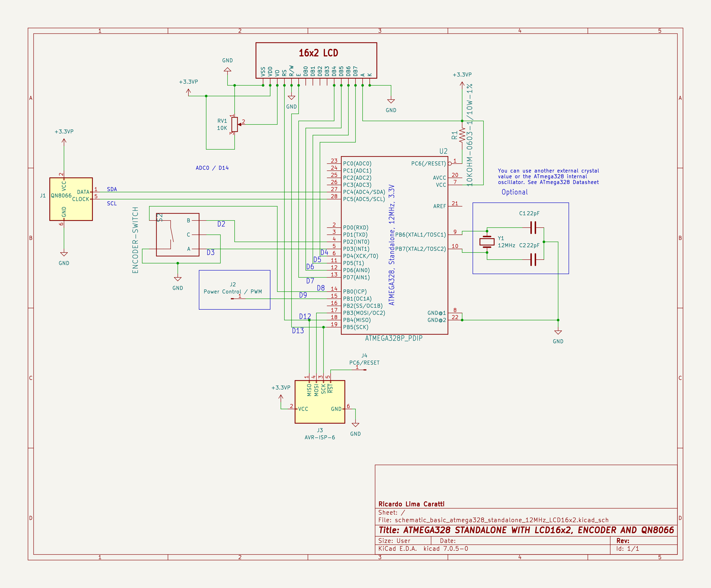Click the schematic title in title block

(526, 530)
